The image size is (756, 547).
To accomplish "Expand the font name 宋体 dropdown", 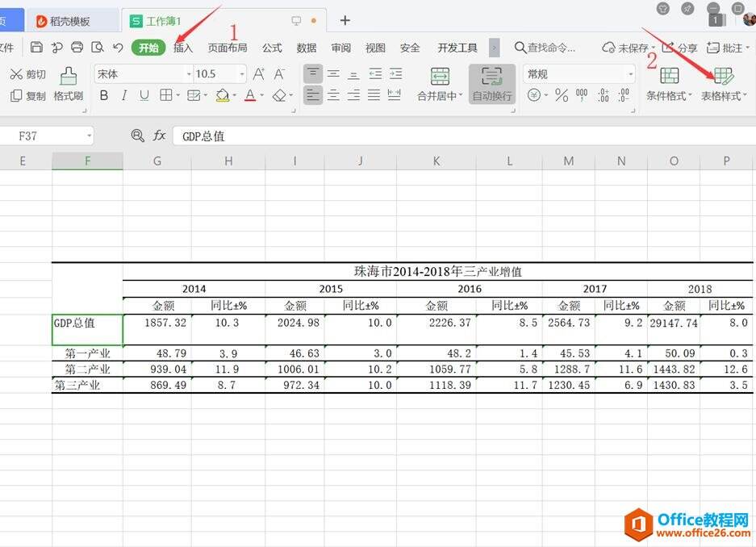I will 189,74.
